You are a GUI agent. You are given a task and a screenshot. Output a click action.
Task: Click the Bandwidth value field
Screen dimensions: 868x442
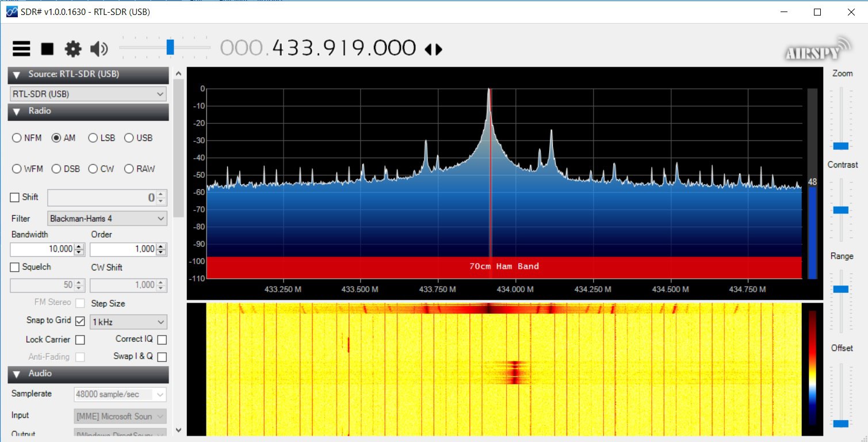point(42,249)
